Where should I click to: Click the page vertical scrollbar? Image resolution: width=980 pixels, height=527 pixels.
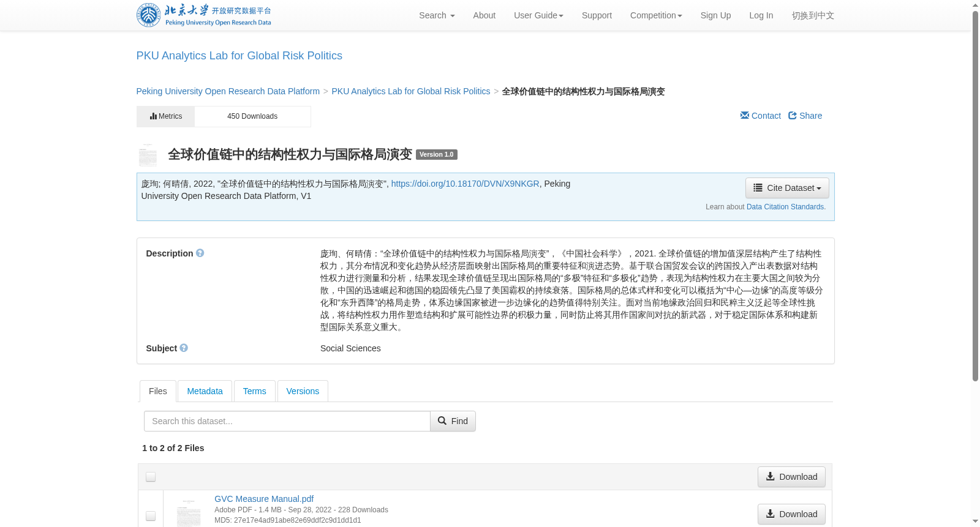(975, 196)
